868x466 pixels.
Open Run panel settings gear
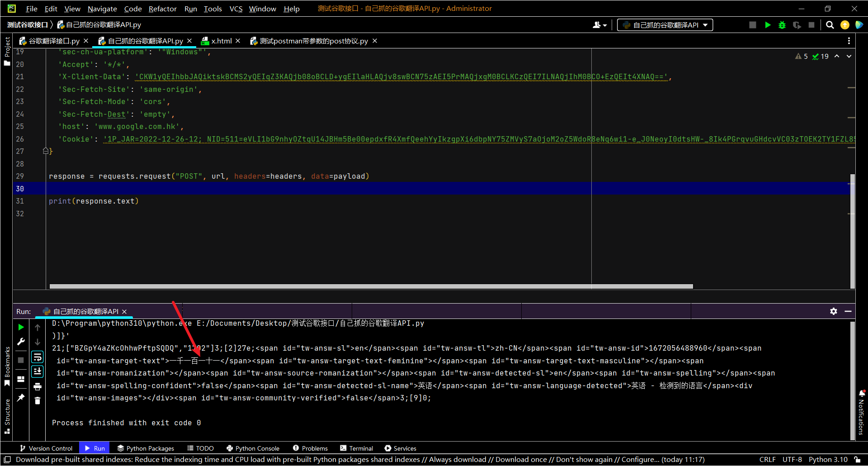coord(834,311)
